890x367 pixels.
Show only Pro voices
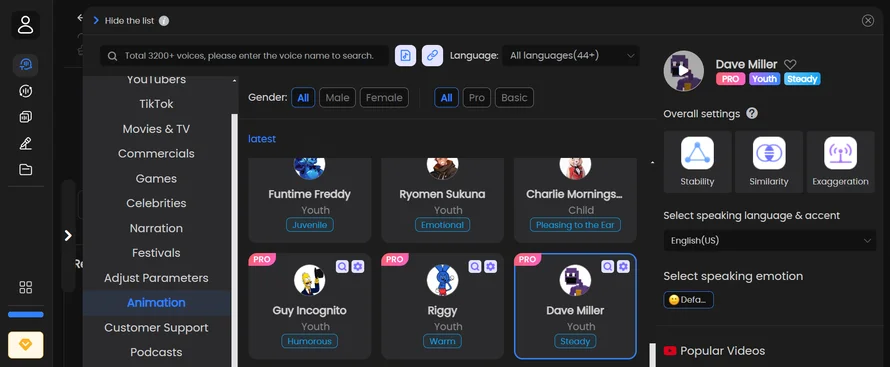click(477, 98)
